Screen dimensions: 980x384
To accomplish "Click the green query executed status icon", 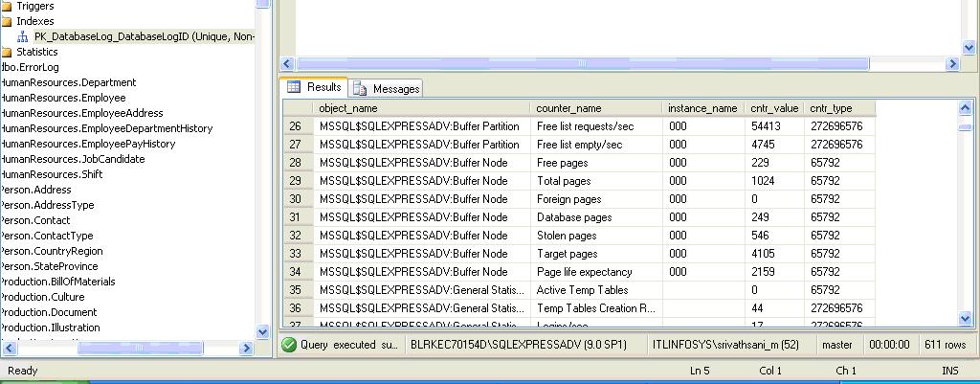I will pyautogui.click(x=289, y=345).
